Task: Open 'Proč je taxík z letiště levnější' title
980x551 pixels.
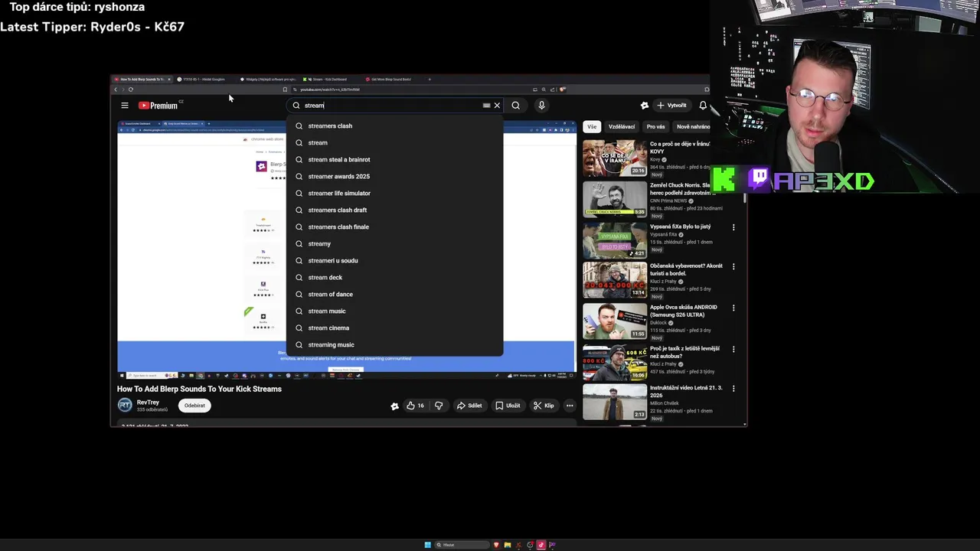Action: click(x=684, y=352)
